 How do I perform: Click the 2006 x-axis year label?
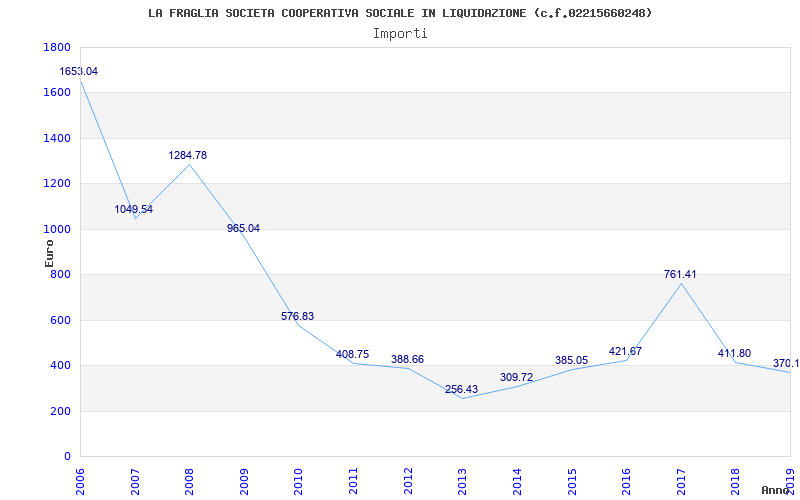(x=80, y=482)
